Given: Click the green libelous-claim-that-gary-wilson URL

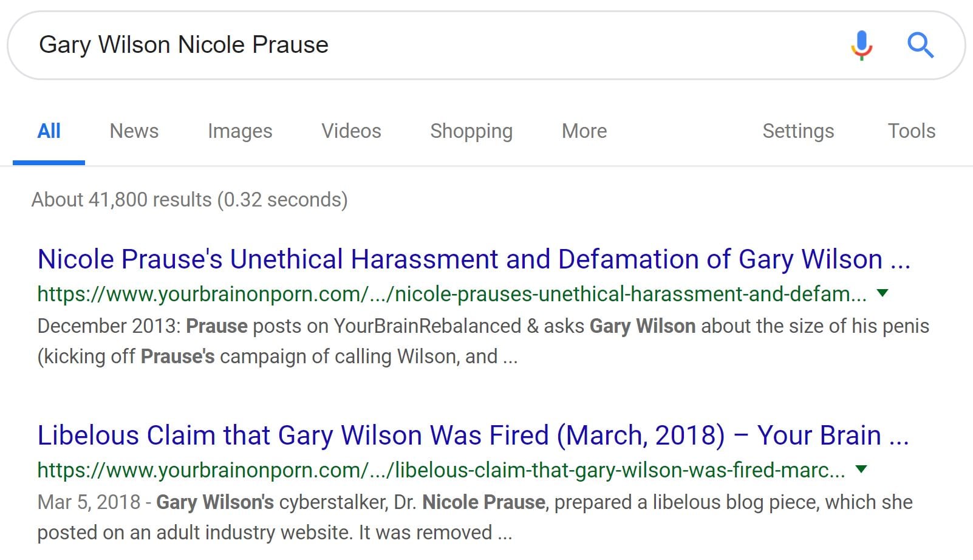Looking at the screenshot, I should (x=441, y=470).
